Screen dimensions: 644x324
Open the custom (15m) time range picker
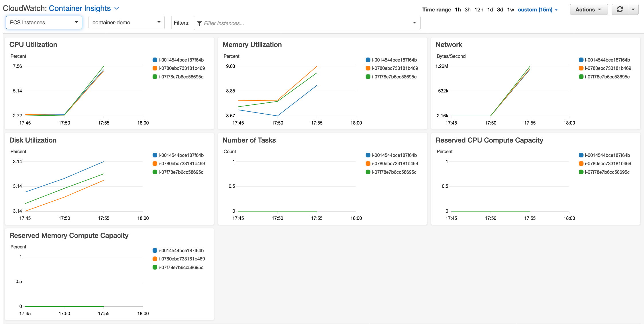click(537, 9)
